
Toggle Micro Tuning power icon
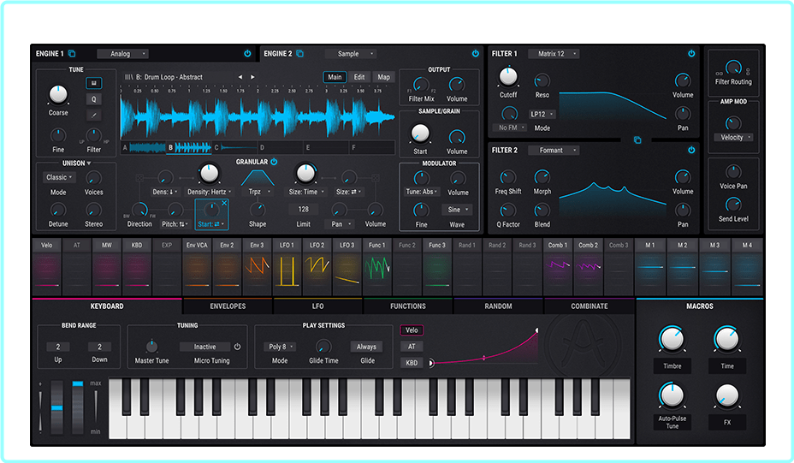(237, 346)
